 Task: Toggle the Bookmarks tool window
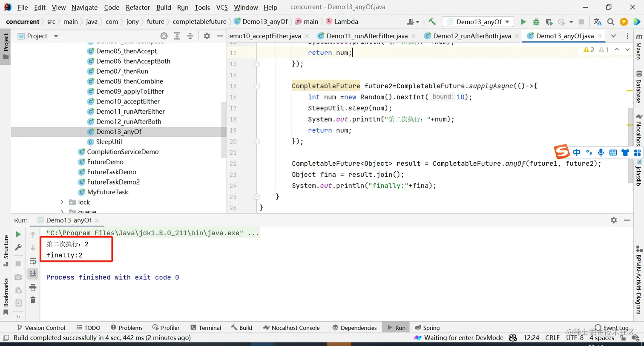pos(6,296)
